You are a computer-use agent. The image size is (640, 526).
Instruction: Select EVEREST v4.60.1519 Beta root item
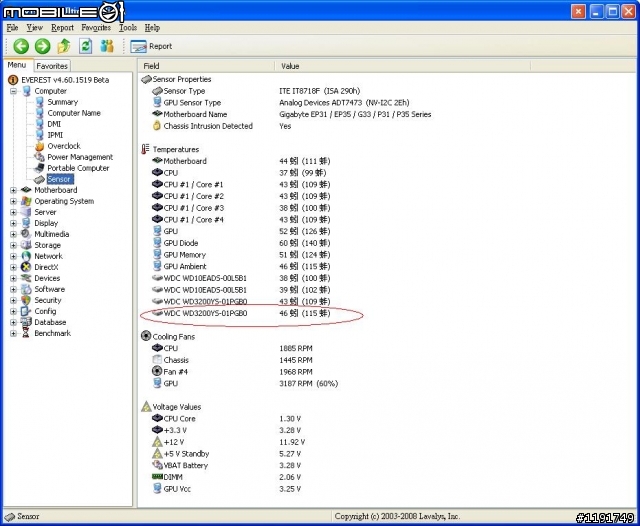(x=65, y=80)
